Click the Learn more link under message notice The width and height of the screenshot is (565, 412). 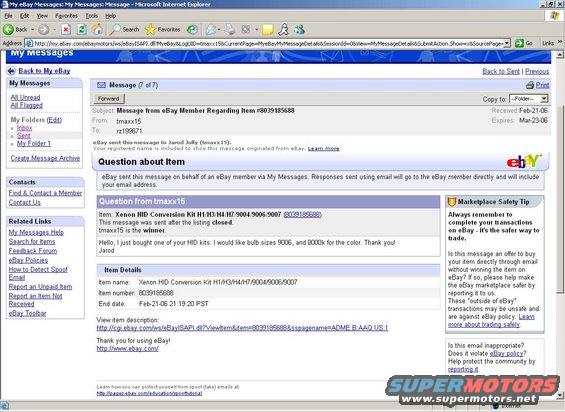pyautogui.click(x=323, y=149)
